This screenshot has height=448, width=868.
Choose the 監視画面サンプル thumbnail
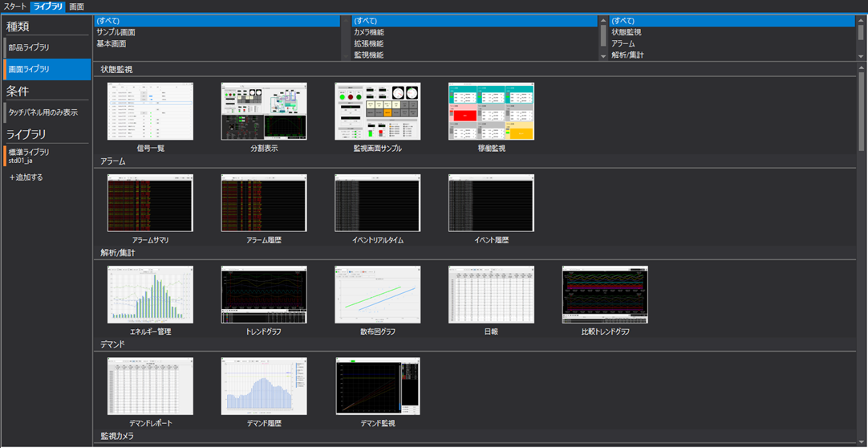[x=377, y=112]
